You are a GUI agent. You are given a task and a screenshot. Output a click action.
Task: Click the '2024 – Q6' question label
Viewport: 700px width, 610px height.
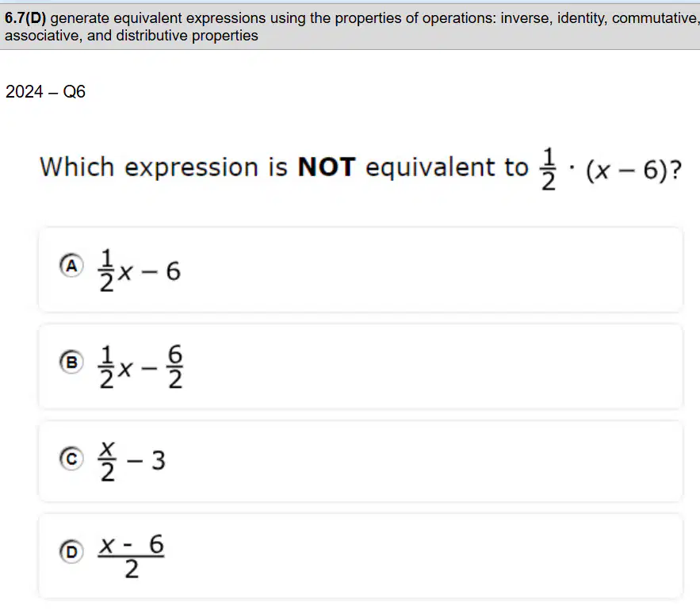pos(45,91)
